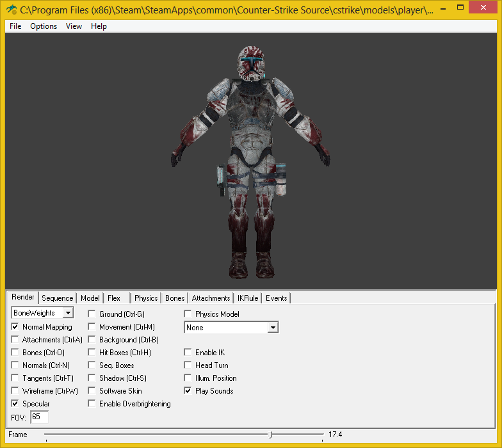Check the Enable IK option
The image size is (502, 448).
(188, 352)
